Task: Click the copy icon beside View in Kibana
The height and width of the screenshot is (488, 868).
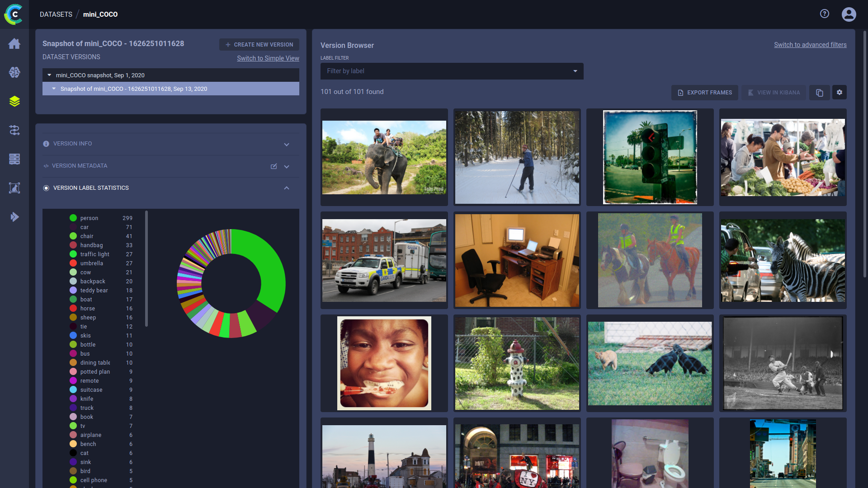Action: pos(819,93)
